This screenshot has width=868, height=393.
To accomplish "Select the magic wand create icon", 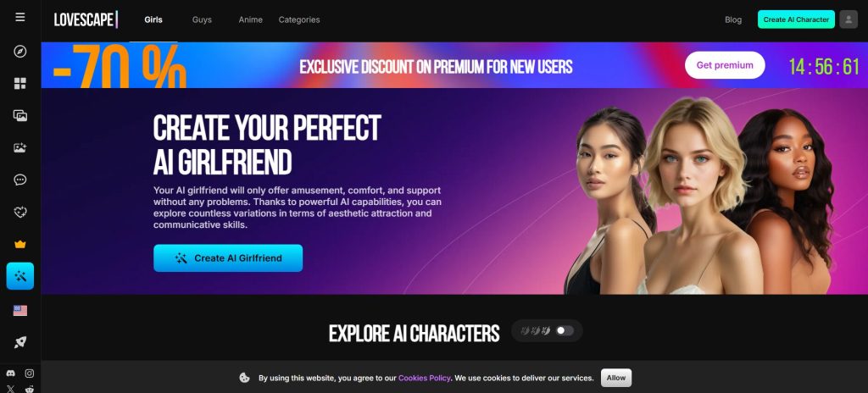I will pyautogui.click(x=20, y=276).
